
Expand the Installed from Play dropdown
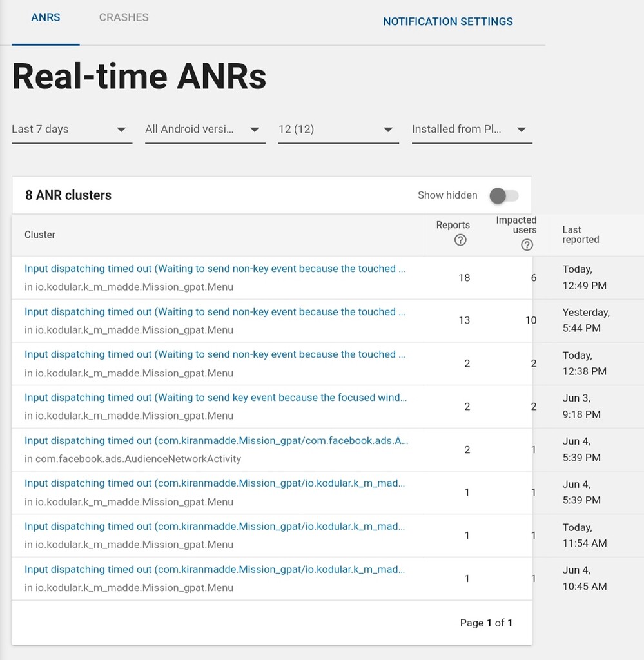pyautogui.click(x=471, y=130)
